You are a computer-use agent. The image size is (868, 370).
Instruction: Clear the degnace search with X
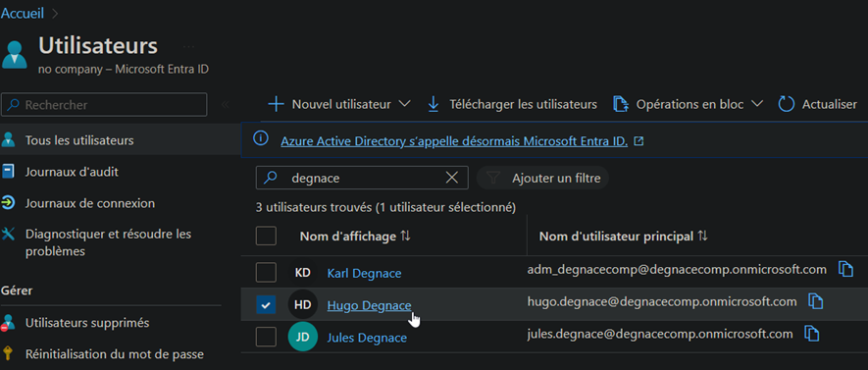coord(452,178)
